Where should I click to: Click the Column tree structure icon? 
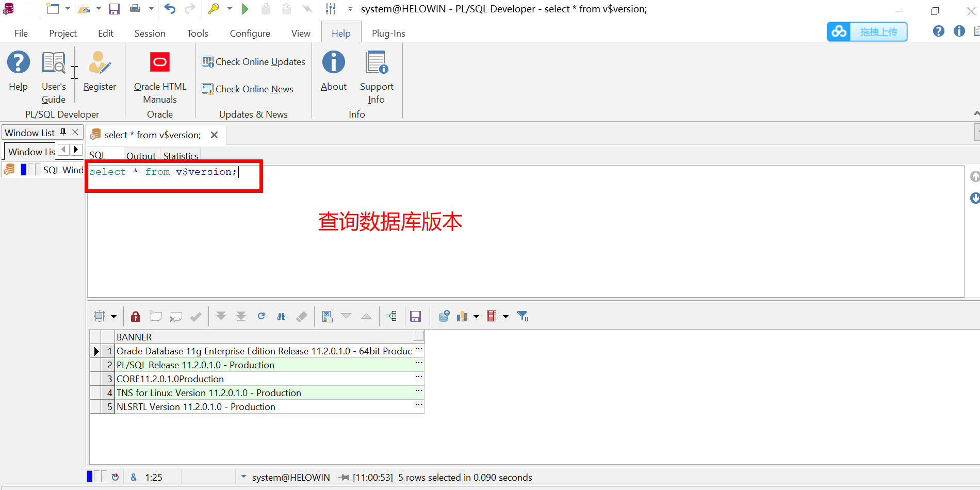[x=391, y=316]
